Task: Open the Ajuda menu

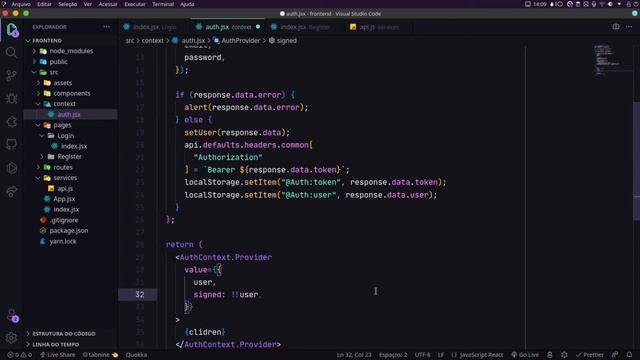Action: tap(187, 4)
